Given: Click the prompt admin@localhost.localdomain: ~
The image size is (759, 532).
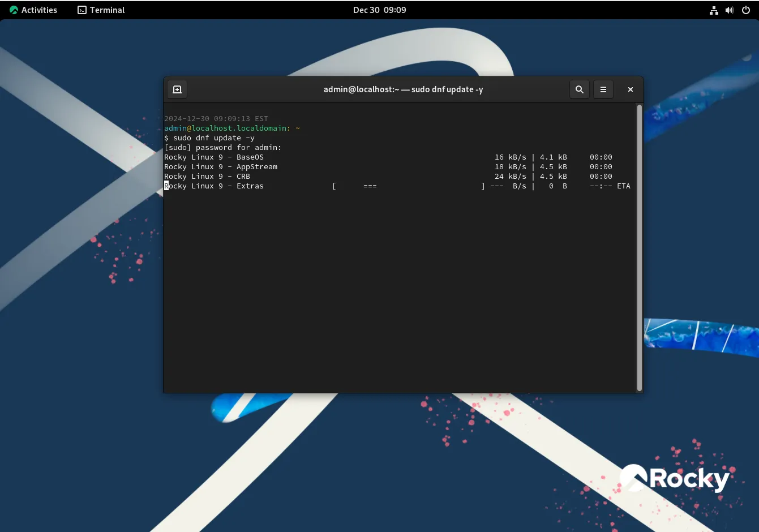Looking at the screenshot, I should point(232,128).
